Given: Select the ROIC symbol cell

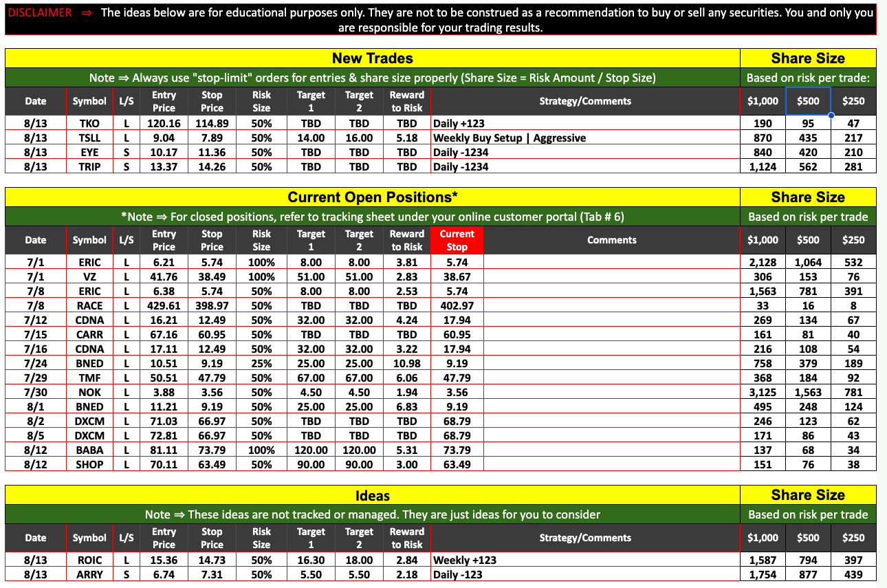Looking at the screenshot, I should pyautogui.click(x=89, y=560).
